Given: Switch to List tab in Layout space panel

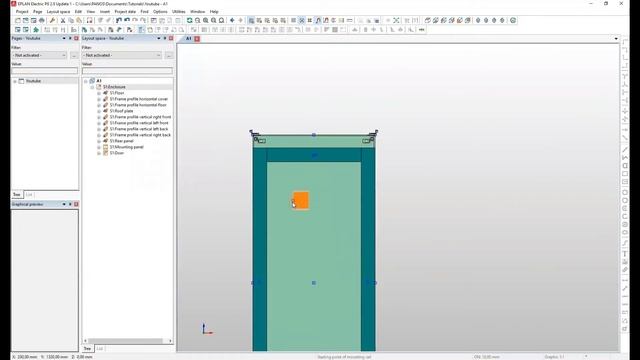Looking at the screenshot, I should click(100, 349).
